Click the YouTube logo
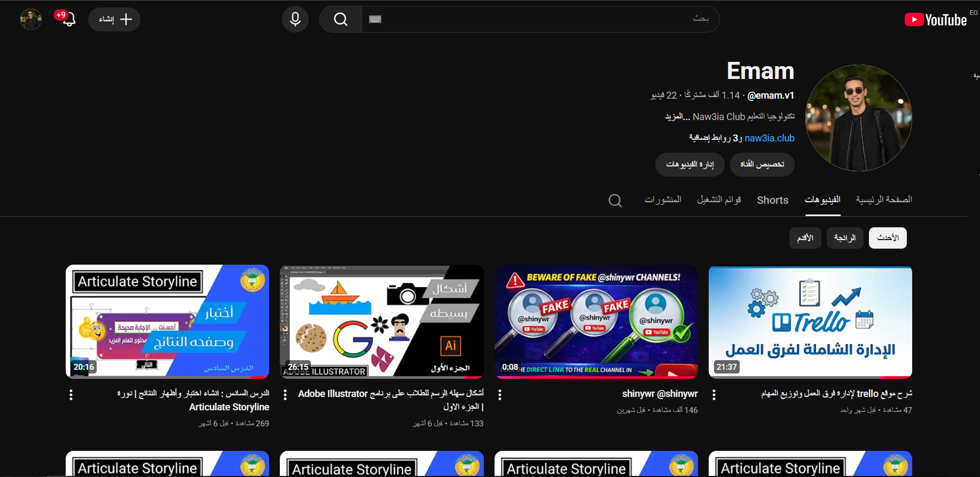This screenshot has width=980, height=477. click(935, 20)
